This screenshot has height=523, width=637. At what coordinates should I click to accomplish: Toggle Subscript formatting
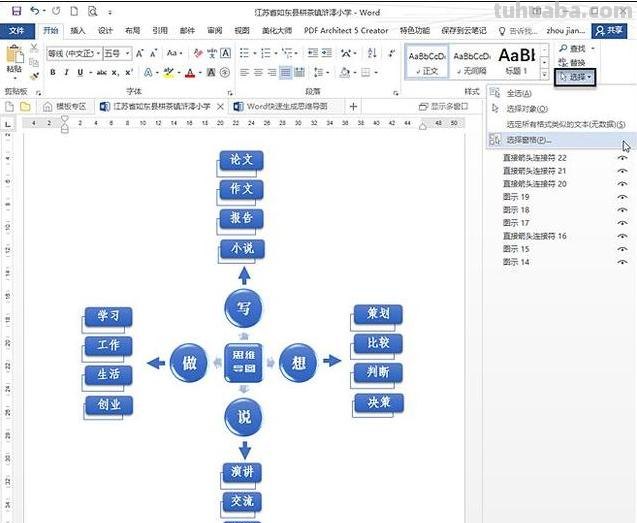115,73
